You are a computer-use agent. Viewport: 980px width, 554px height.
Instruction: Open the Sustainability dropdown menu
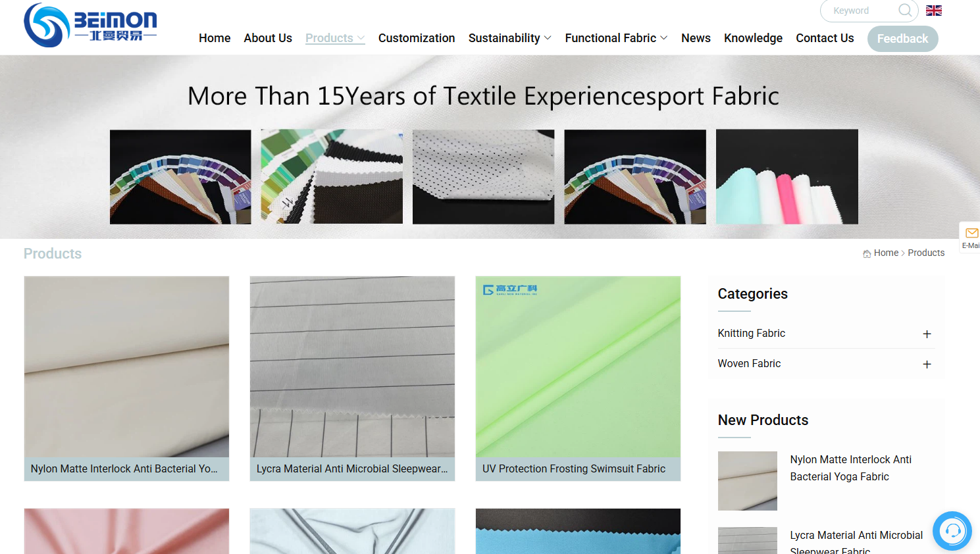tap(509, 38)
